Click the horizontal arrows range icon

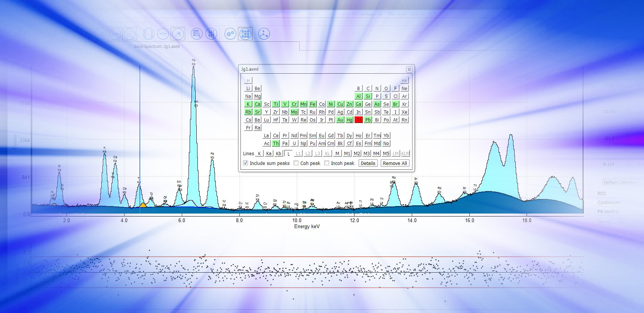pos(163,34)
